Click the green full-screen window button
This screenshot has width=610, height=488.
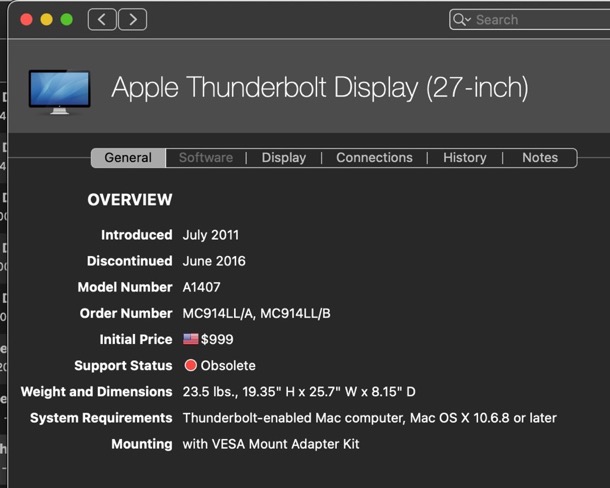67,19
